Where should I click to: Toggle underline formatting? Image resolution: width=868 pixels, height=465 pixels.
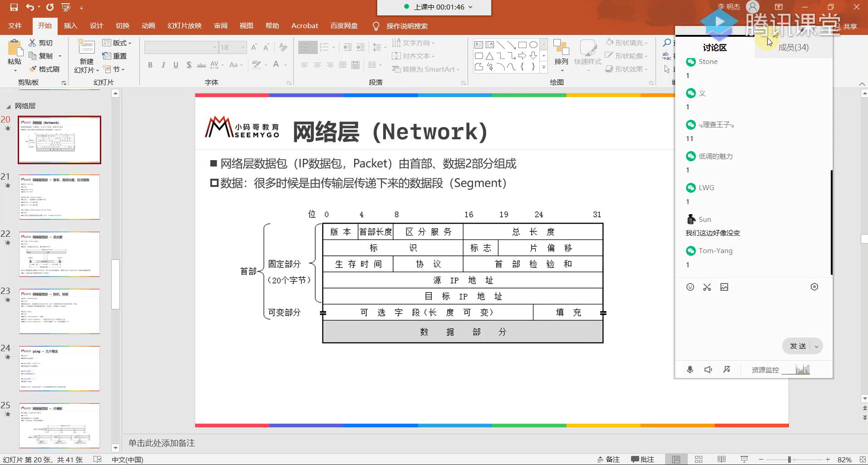point(176,65)
